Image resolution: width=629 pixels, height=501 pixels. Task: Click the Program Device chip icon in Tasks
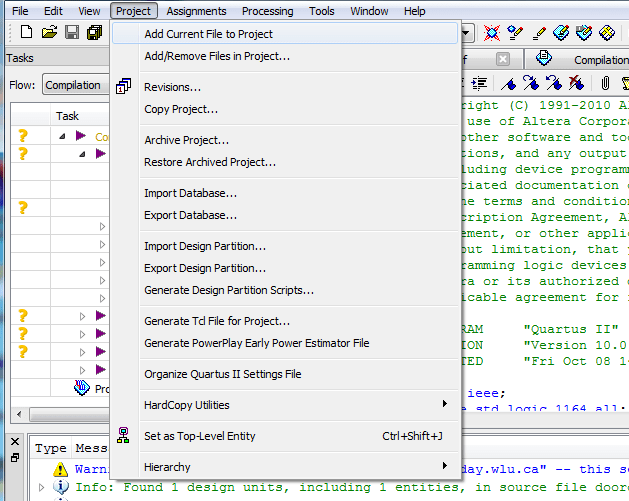point(82,387)
